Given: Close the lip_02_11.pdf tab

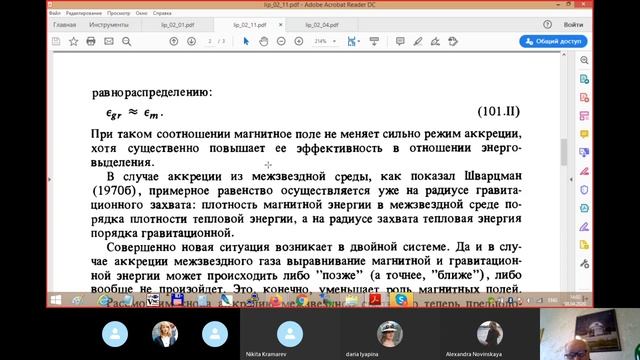Looking at the screenshot, I should pos(280,24).
